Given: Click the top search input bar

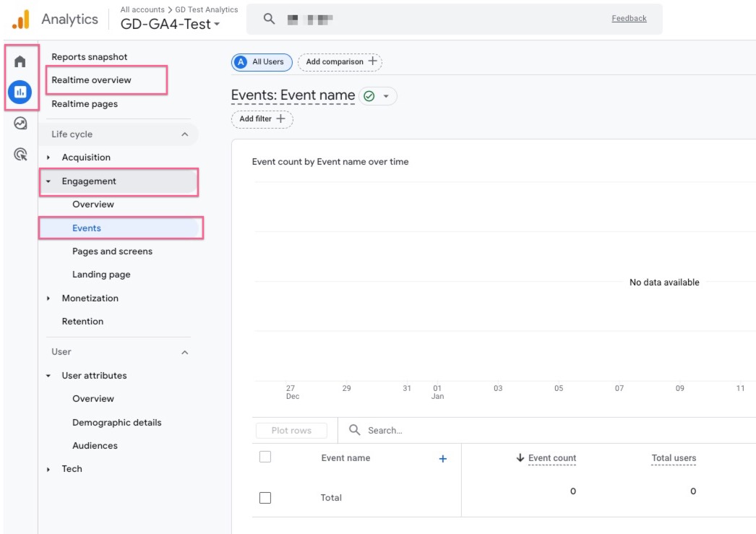Looking at the screenshot, I should [454, 19].
